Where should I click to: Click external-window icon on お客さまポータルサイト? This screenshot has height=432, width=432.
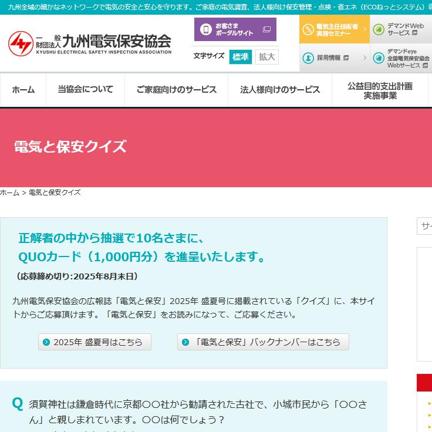tap(267, 29)
